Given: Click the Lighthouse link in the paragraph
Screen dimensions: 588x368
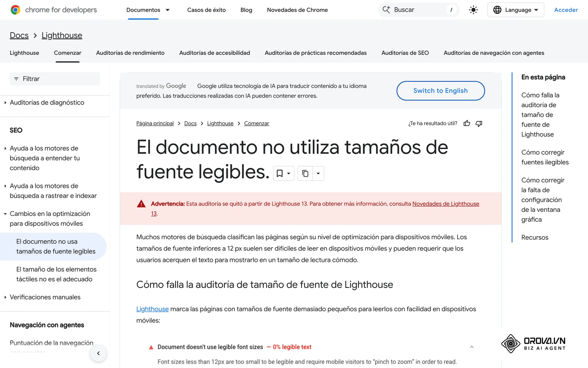Looking at the screenshot, I should [x=153, y=309].
